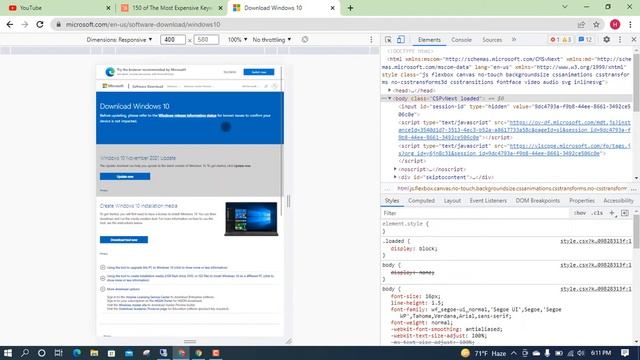The width and height of the screenshot is (640, 360).
Task: Expand the head element node
Action: point(389,90)
